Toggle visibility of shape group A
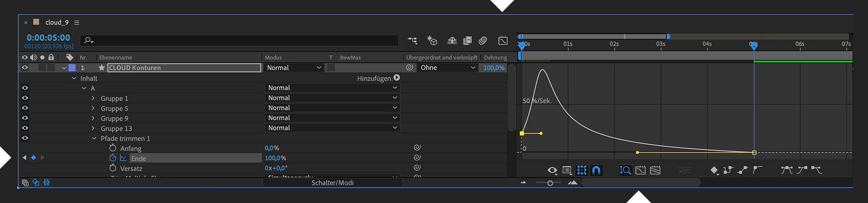868x203 pixels. (x=25, y=88)
